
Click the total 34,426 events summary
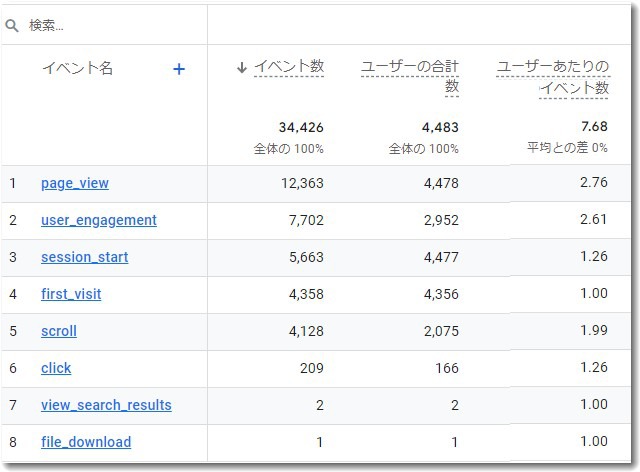[301, 127]
